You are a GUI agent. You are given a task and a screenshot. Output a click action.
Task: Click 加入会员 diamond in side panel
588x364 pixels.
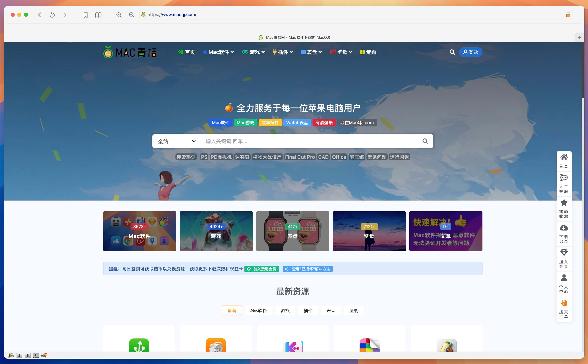(x=564, y=259)
